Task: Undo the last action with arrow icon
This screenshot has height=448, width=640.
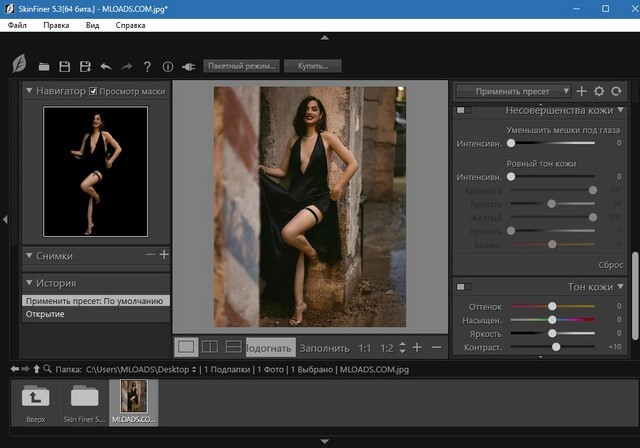Action: click(x=106, y=67)
